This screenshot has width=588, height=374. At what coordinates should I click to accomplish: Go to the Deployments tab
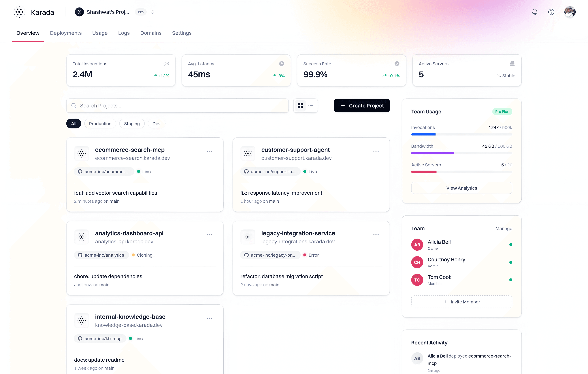tap(66, 33)
